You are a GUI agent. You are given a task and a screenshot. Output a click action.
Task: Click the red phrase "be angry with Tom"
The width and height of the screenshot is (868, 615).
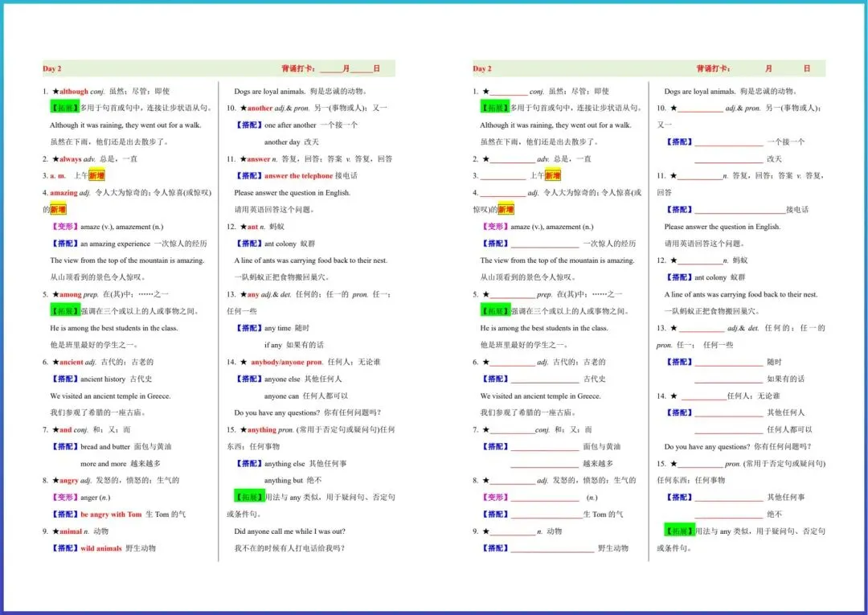coord(111,515)
